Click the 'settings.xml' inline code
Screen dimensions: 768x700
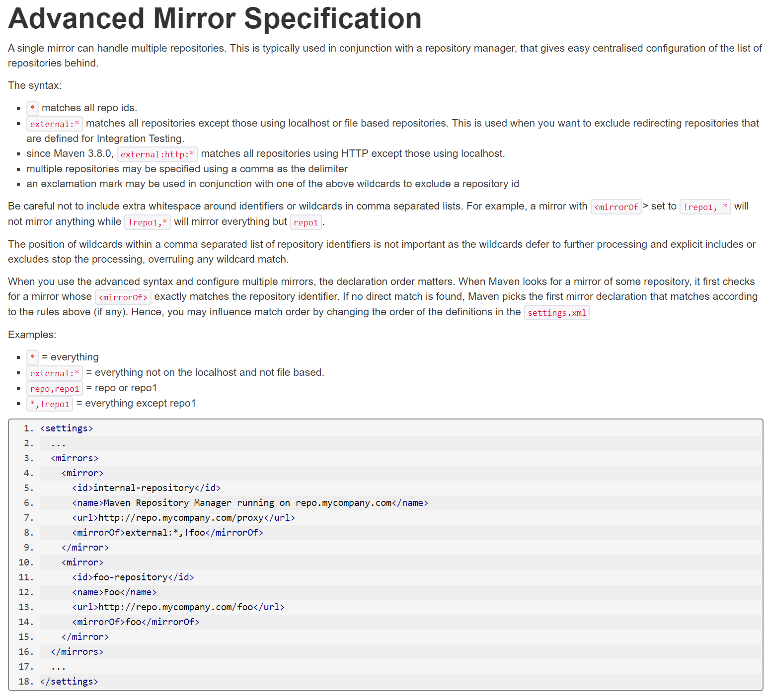click(557, 312)
